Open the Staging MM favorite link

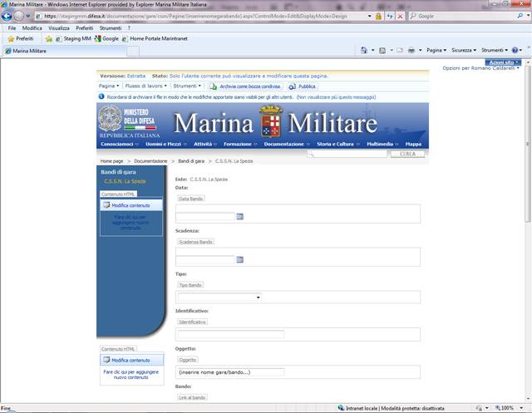[x=74, y=39]
